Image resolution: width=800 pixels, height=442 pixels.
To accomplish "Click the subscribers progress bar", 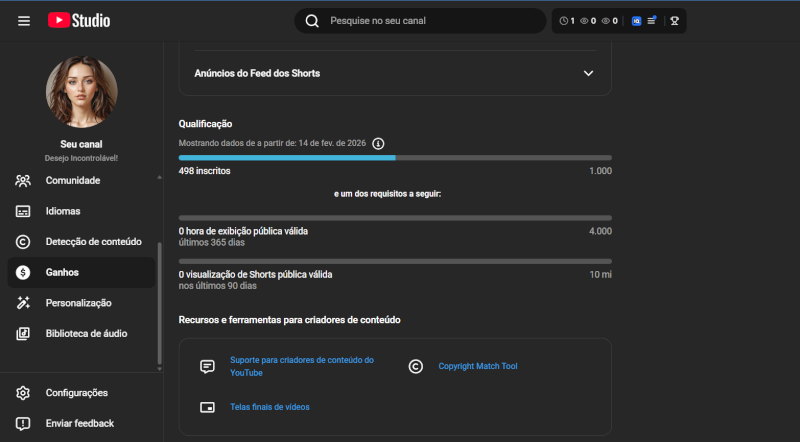I will pyautogui.click(x=394, y=158).
